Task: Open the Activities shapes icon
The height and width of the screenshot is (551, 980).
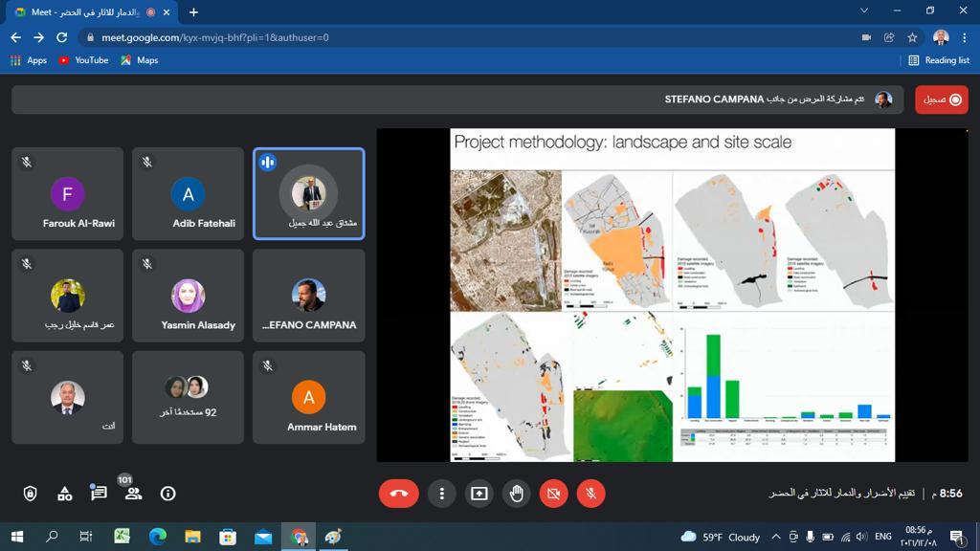Action: coord(64,494)
